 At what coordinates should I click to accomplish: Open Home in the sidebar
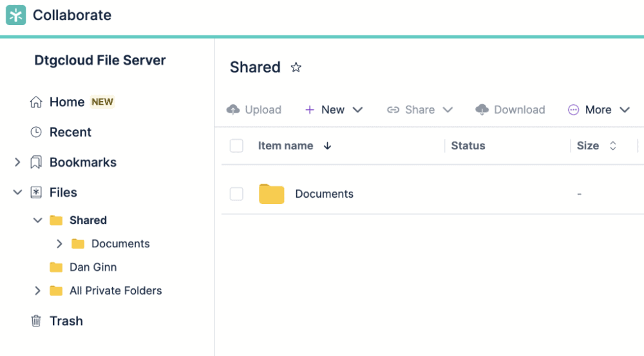coord(67,102)
